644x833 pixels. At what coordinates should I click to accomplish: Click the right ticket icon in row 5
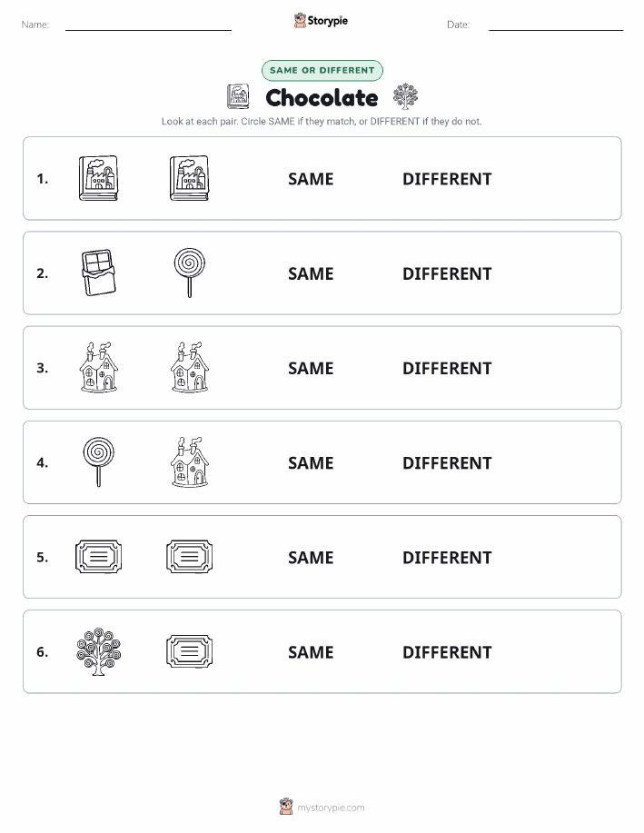[x=190, y=557]
